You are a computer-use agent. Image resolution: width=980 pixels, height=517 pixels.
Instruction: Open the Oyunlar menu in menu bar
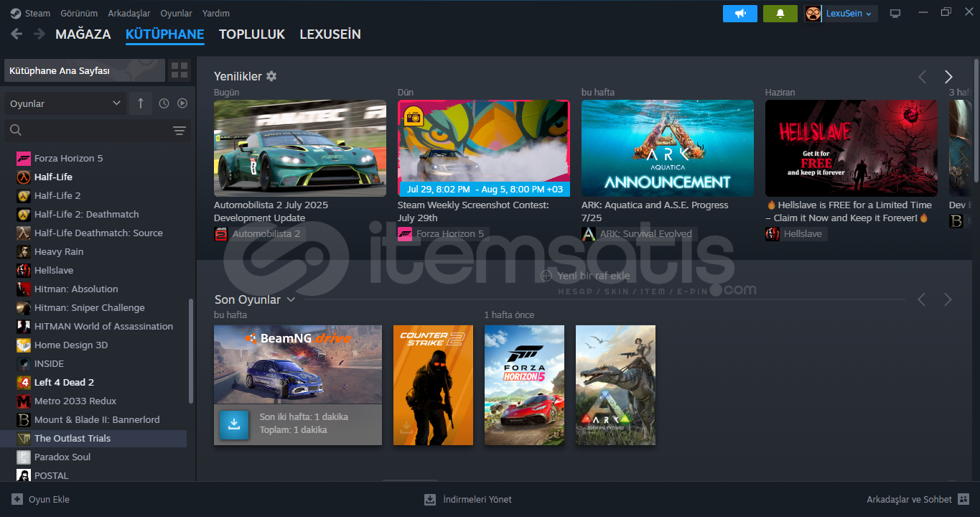[176, 13]
